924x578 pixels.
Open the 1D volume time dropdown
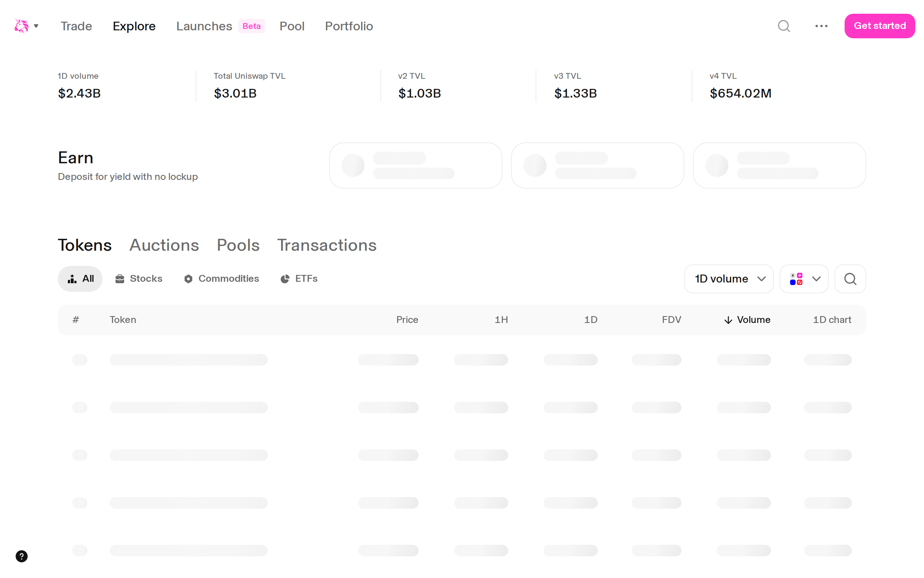point(729,279)
